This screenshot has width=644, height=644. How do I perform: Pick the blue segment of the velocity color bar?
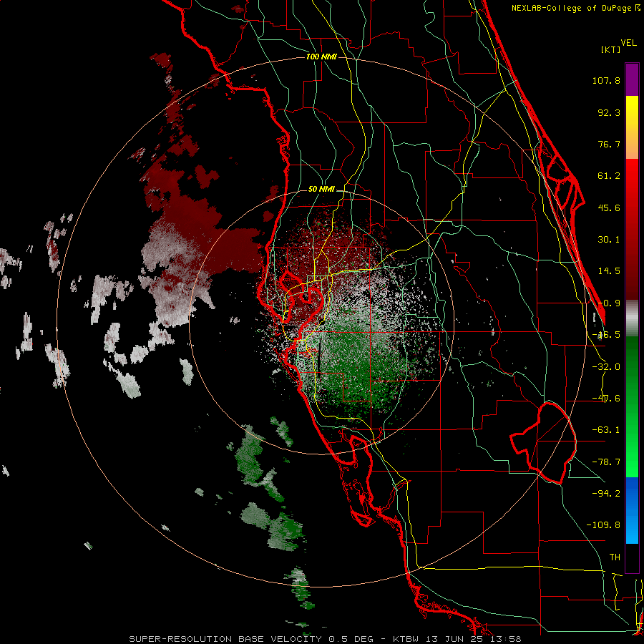pos(632,510)
